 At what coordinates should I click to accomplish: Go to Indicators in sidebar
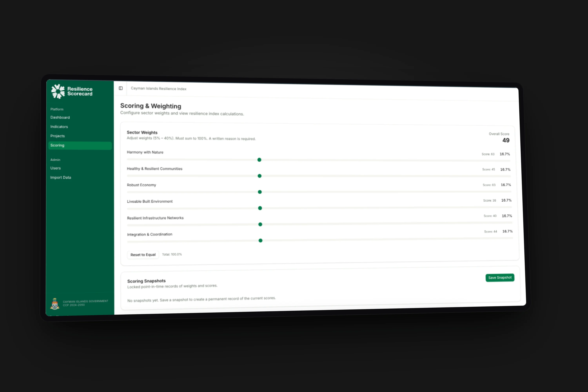coord(59,126)
